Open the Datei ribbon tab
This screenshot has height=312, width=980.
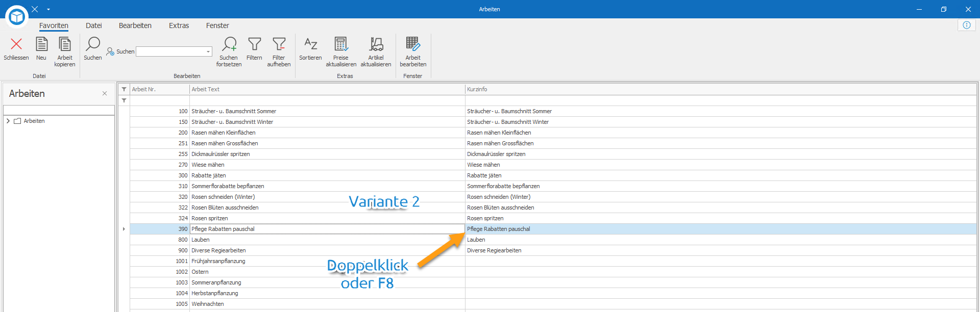coord(94,25)
